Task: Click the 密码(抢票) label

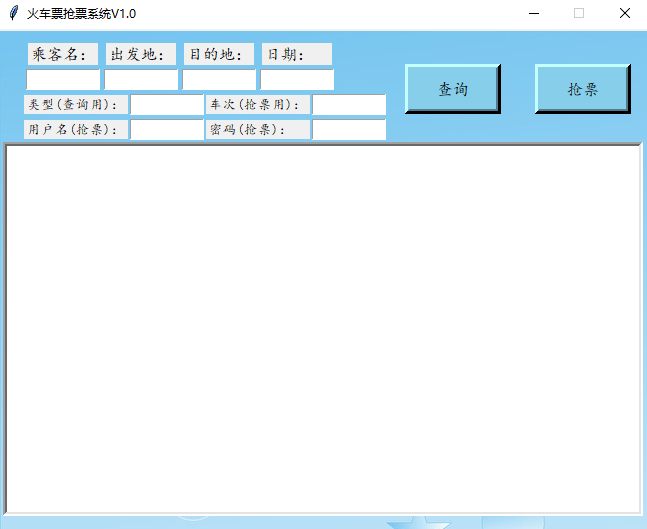Action: click(257, 129)
